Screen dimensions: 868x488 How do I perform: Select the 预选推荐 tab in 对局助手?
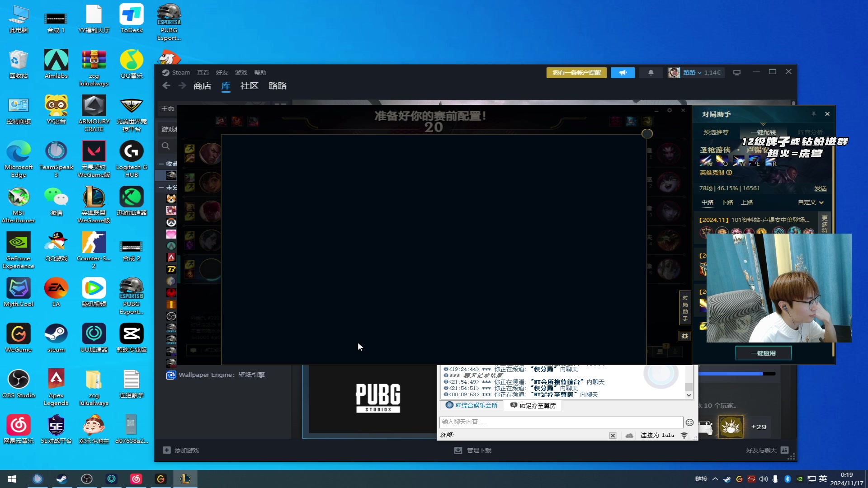(716, 132)
